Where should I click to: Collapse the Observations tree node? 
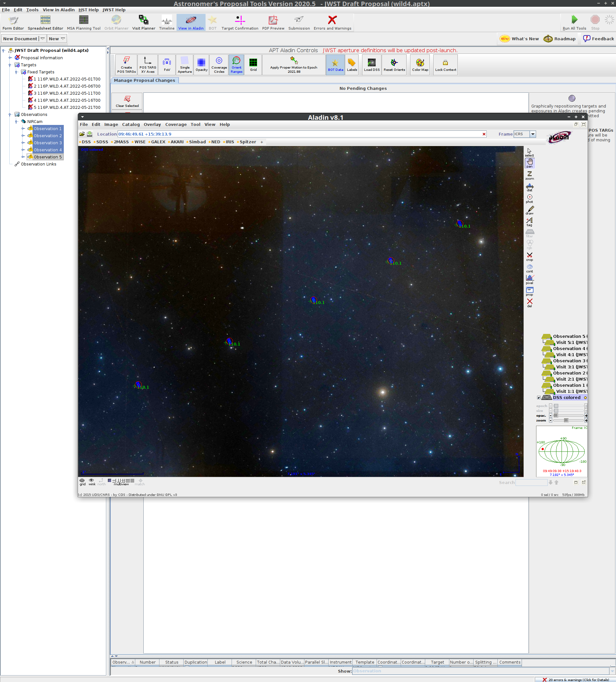coord(10,115)
